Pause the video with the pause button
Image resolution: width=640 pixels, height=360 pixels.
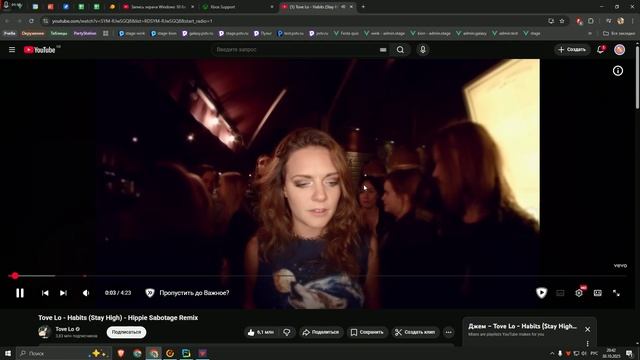click(x=20, y=293)
